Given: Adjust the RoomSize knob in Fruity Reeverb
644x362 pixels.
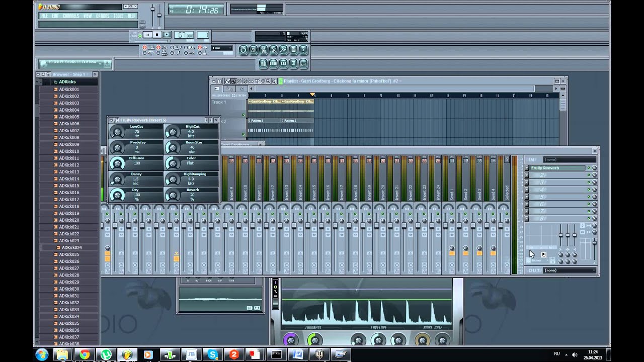Looking at the screenshot, I should tap(173, 148).
